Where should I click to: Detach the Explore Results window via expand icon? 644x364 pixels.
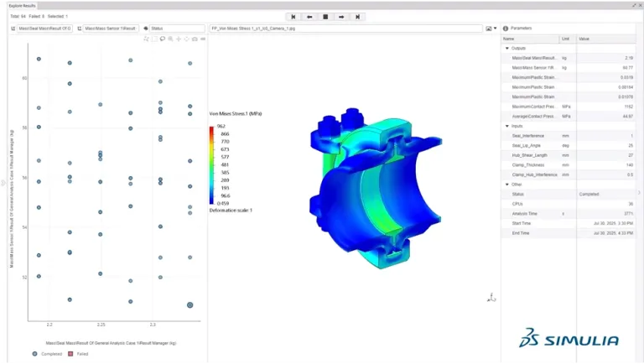634,5
